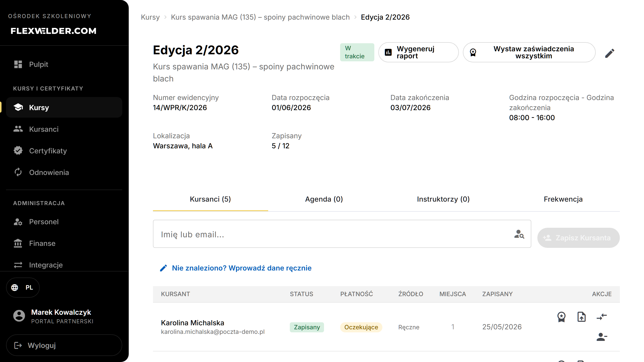Viewport: 644px width, 362px height.
Task: Click the Pulpit dashboard icon
Action: [x=18, y=64]
